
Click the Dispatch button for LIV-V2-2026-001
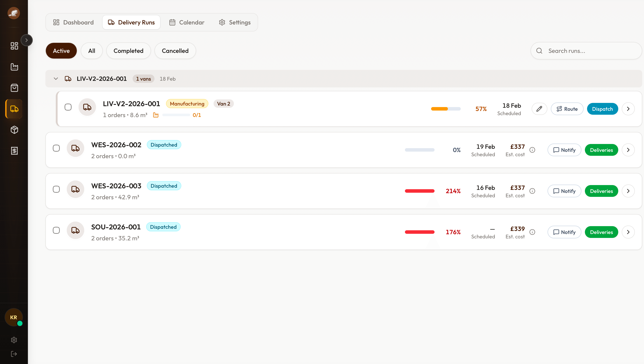[602, 109]
